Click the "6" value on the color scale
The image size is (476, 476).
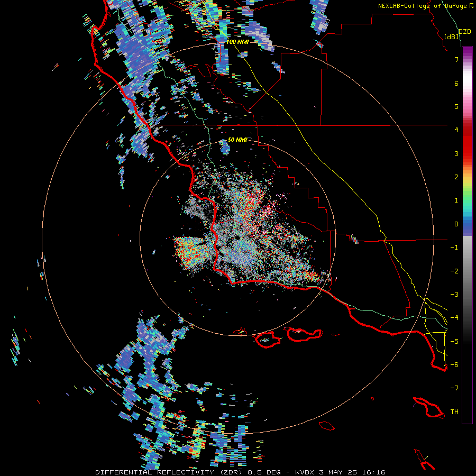tap(456, 83)
